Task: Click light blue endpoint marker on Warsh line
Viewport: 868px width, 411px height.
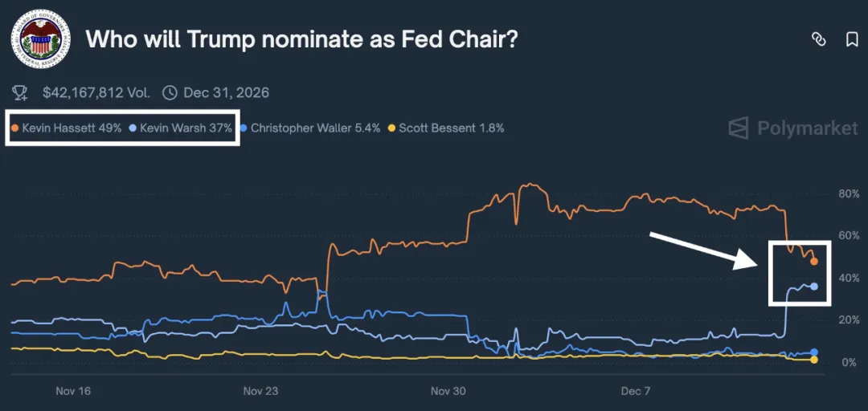Action: (x=814, y=287)
